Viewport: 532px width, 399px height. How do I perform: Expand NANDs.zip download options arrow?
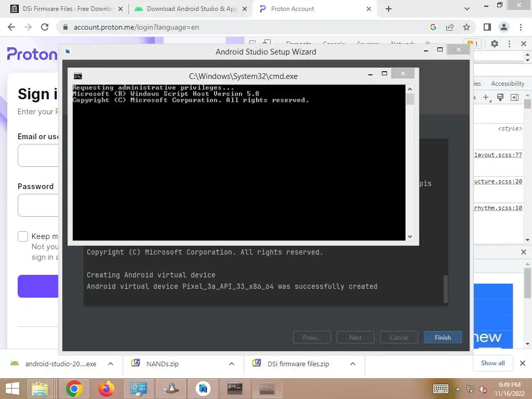coord(232,364)
